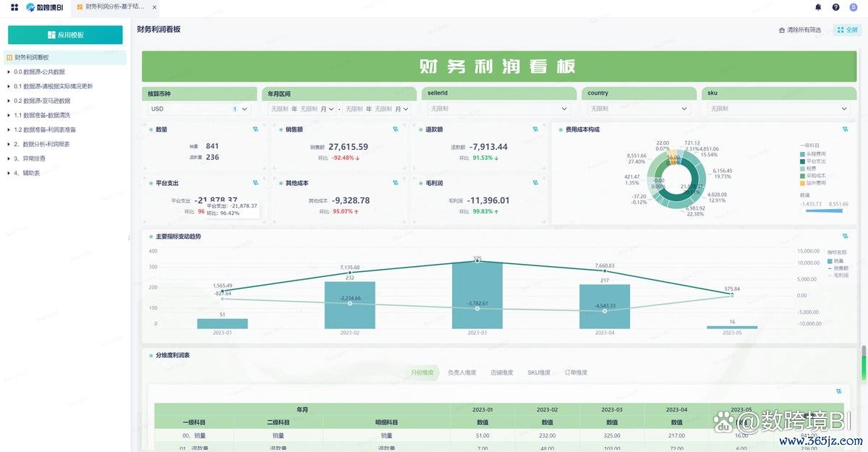
Task: Switch to the 负责人维度 tab
Action: click(461, 372)
